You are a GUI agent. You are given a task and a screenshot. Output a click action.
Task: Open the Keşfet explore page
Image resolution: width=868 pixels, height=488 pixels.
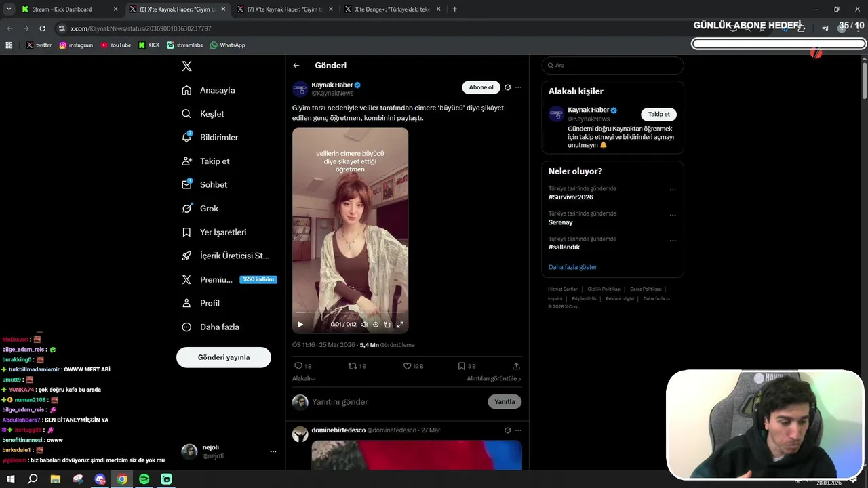[203, 114]
